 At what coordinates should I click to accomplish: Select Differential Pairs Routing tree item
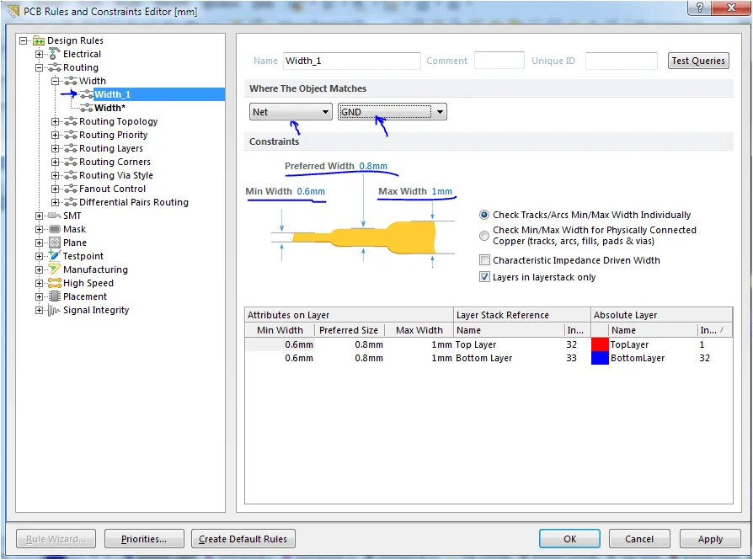tap(134, 202)
